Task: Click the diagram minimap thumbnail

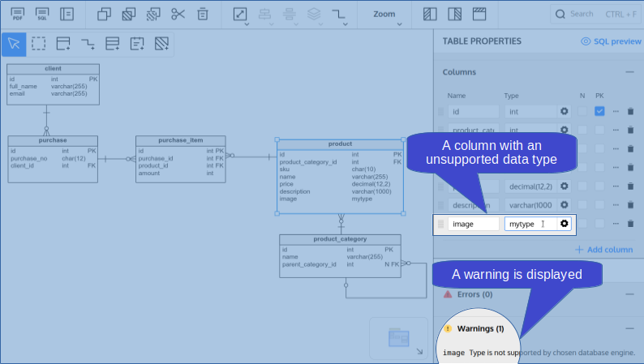Action: pos(398,338)
